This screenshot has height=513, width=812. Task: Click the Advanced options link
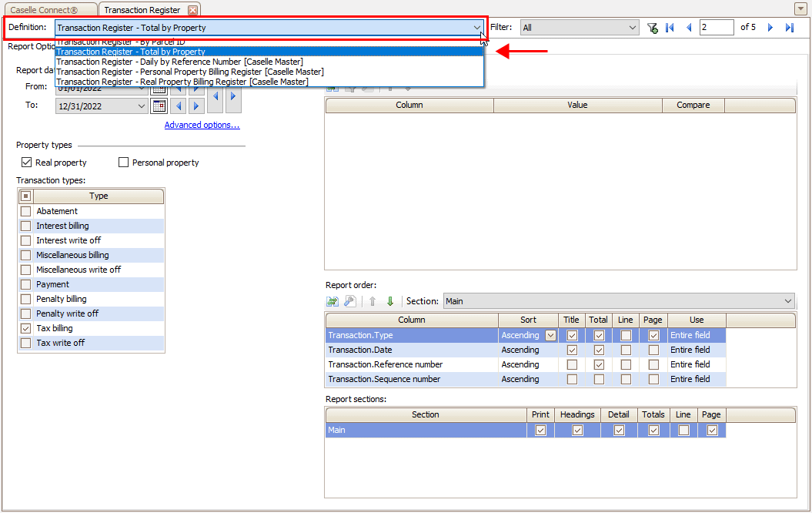(202, 124)
